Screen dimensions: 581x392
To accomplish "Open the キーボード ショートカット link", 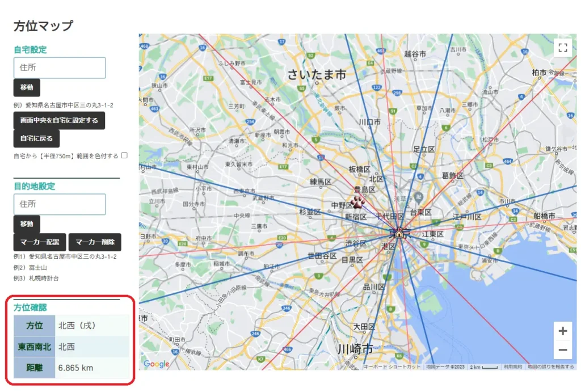I will click(391, 366).
